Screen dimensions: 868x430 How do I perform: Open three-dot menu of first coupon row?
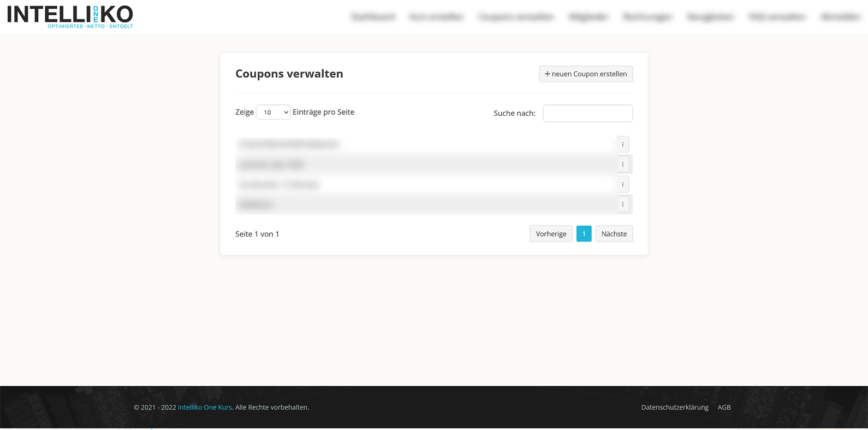point(622,144)
